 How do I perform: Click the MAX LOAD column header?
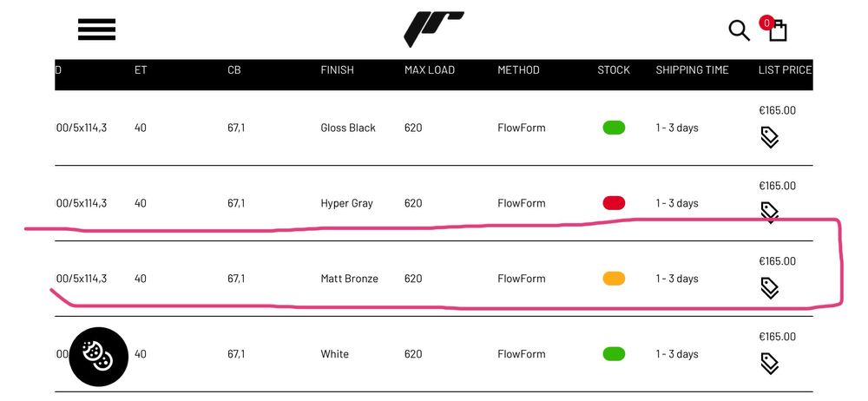click(430, 70)
